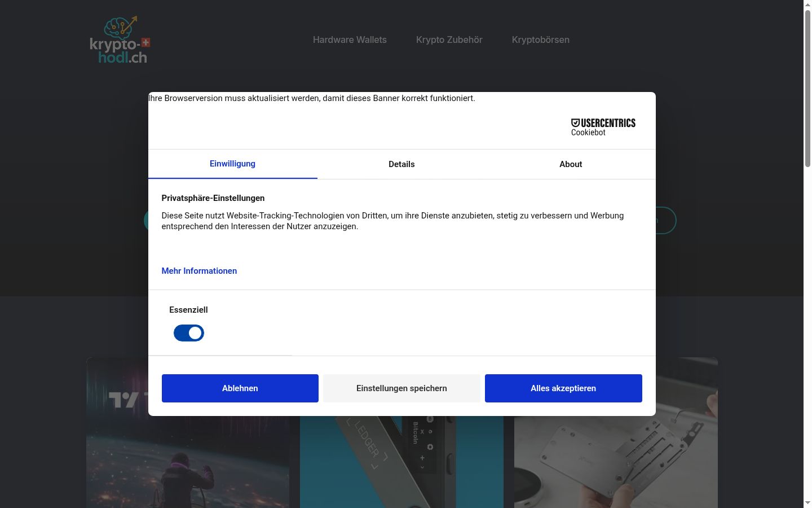Click the scrollbar up arrow
Viewport: 812px width, 508px height.
click(807, 5)
